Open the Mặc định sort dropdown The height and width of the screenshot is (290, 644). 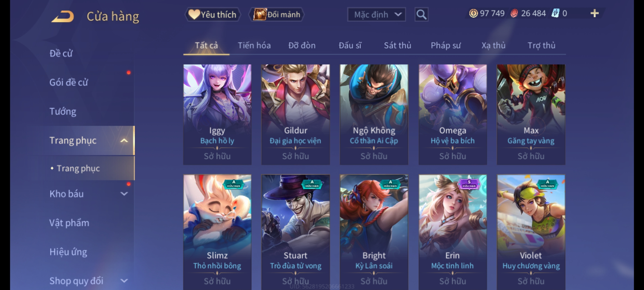(376, 15)
